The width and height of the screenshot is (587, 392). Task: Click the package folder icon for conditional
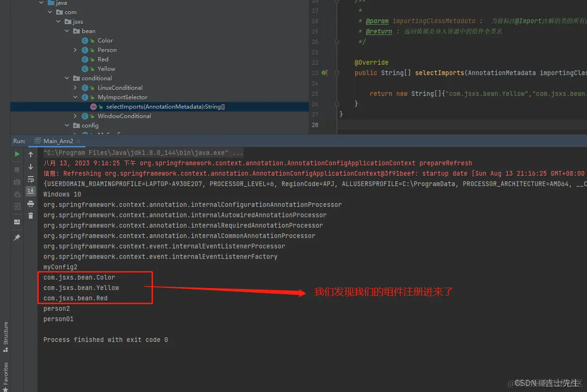coord(77,78)
